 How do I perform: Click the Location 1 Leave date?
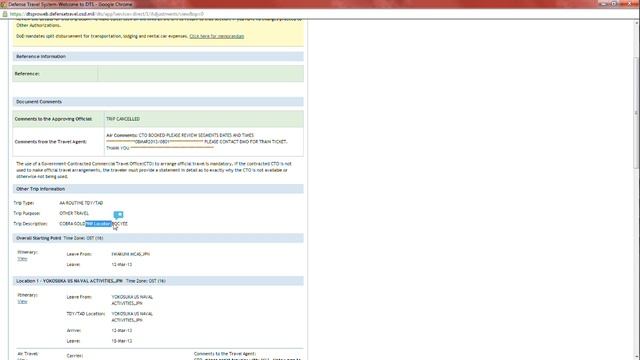pos(122,341)
